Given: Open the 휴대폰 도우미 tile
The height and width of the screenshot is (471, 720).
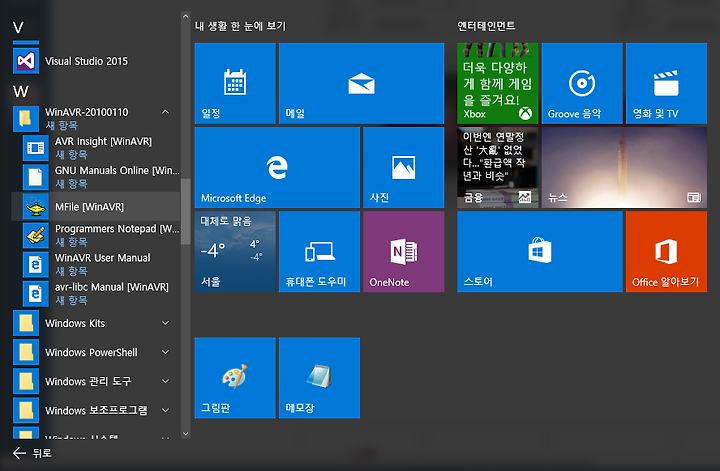Looking at the screenshot, I should pos(319,252).
